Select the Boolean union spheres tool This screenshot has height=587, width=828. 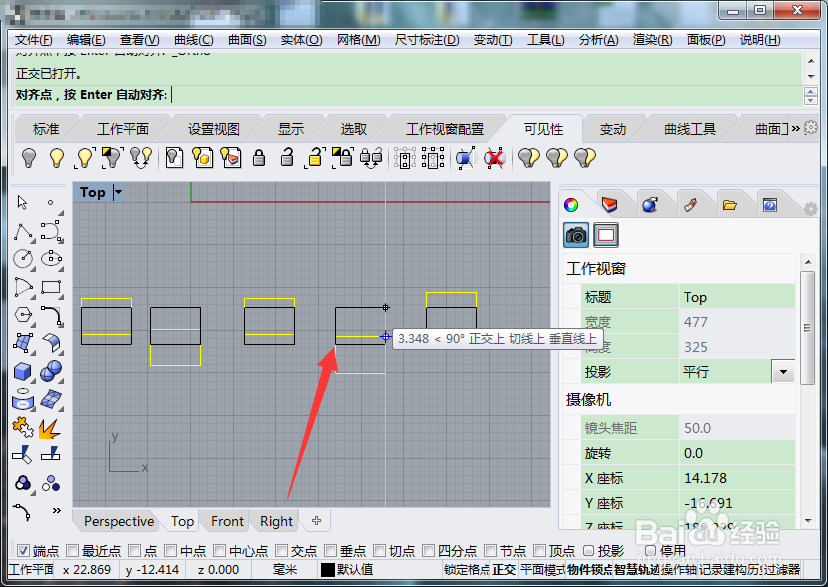tap(51, 371)
